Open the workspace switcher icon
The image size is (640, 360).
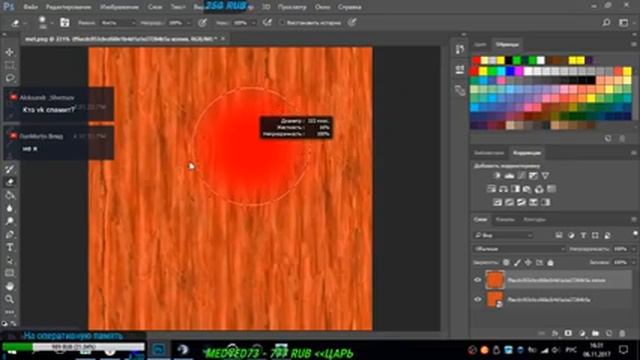click(x=624, y=22)
